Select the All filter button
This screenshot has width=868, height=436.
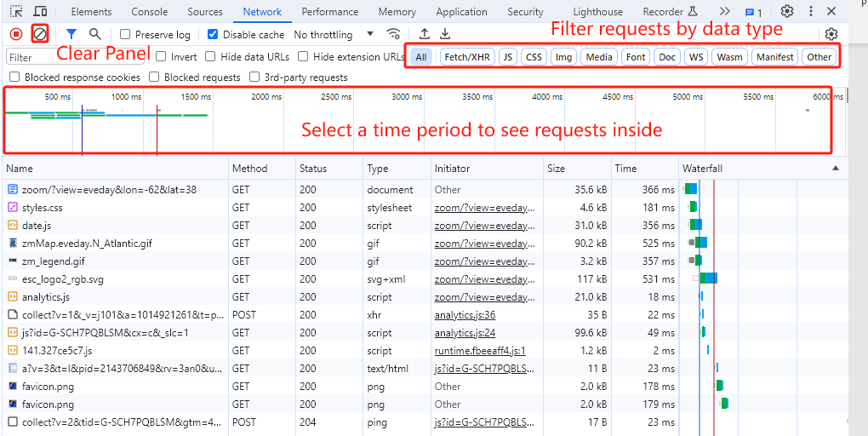421,56
